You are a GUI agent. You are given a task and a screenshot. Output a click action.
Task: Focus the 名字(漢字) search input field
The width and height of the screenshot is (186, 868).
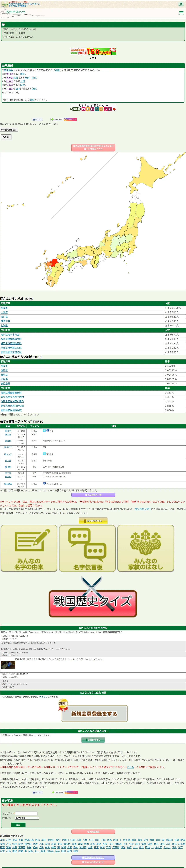pos(26,813)
